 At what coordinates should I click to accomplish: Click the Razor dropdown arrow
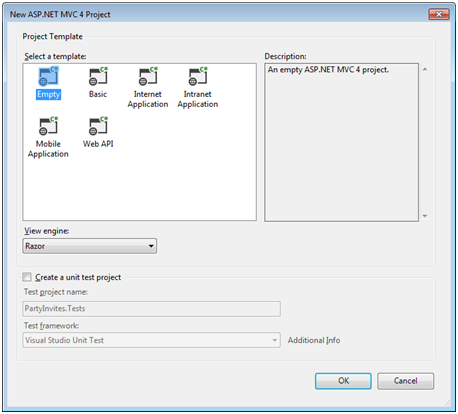pos(151,246)
